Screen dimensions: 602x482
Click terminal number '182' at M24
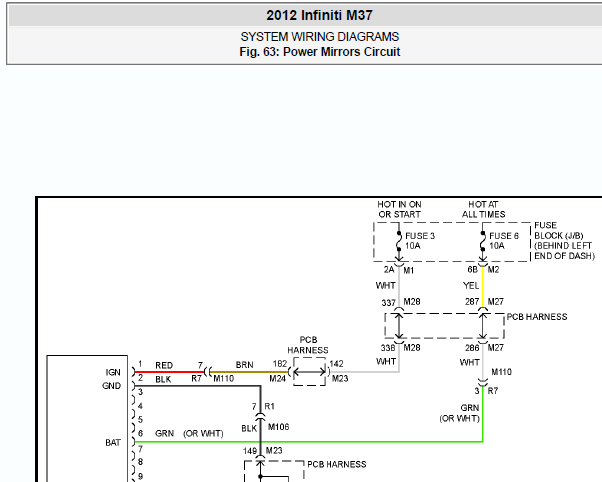pos(280,364)
